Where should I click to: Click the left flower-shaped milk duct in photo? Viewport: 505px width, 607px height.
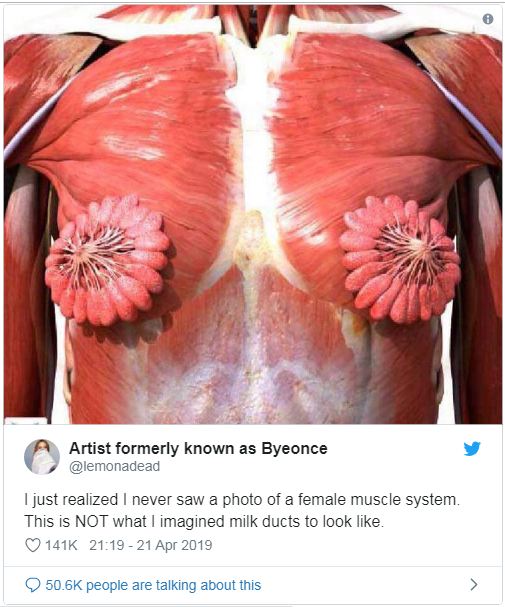[107, 261]
